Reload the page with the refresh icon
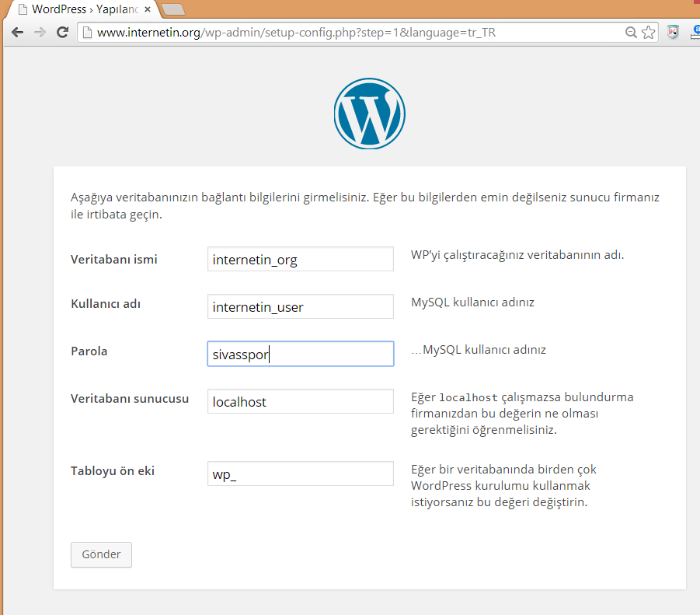Screen dimensions: 700x615 tap(62, 32)
